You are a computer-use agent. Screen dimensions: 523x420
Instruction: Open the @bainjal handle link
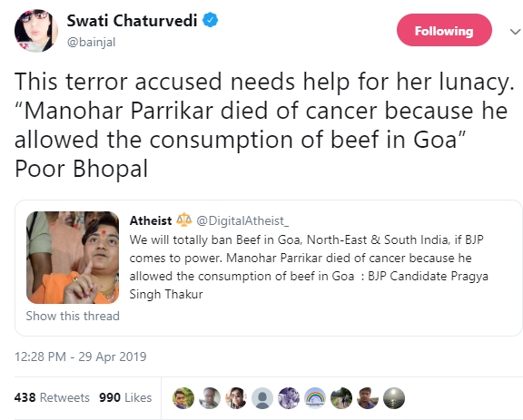pos(91,42)
